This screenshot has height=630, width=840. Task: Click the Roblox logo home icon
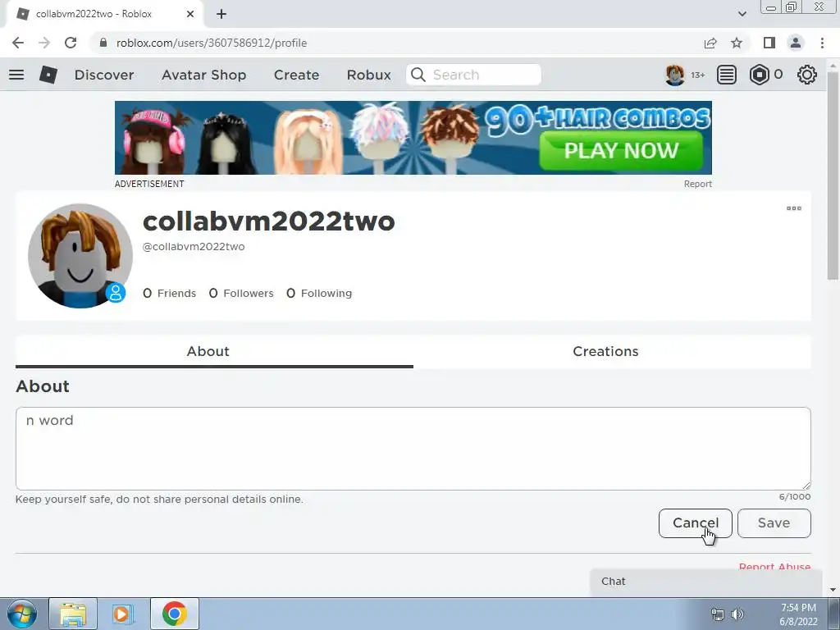pos(48,75)
